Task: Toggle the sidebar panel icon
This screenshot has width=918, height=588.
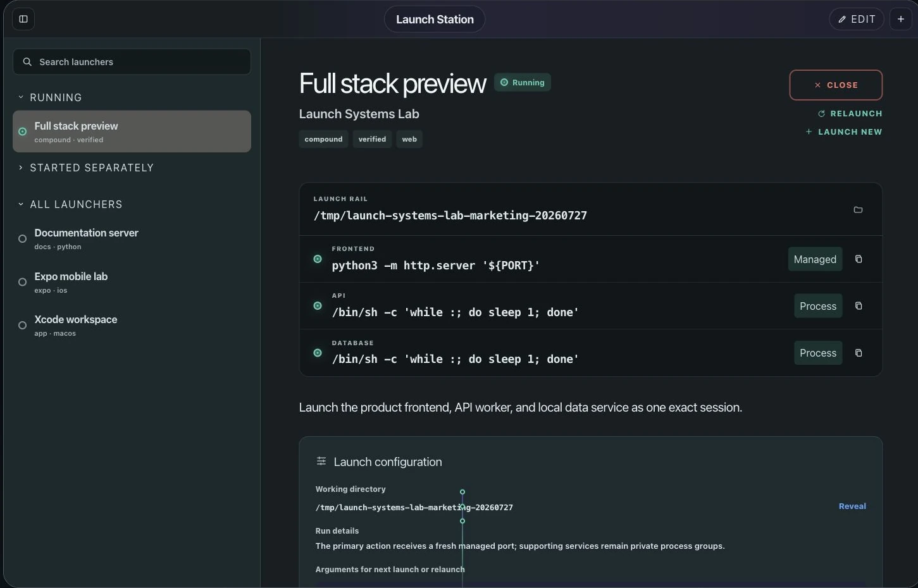Action: point(23,19)
